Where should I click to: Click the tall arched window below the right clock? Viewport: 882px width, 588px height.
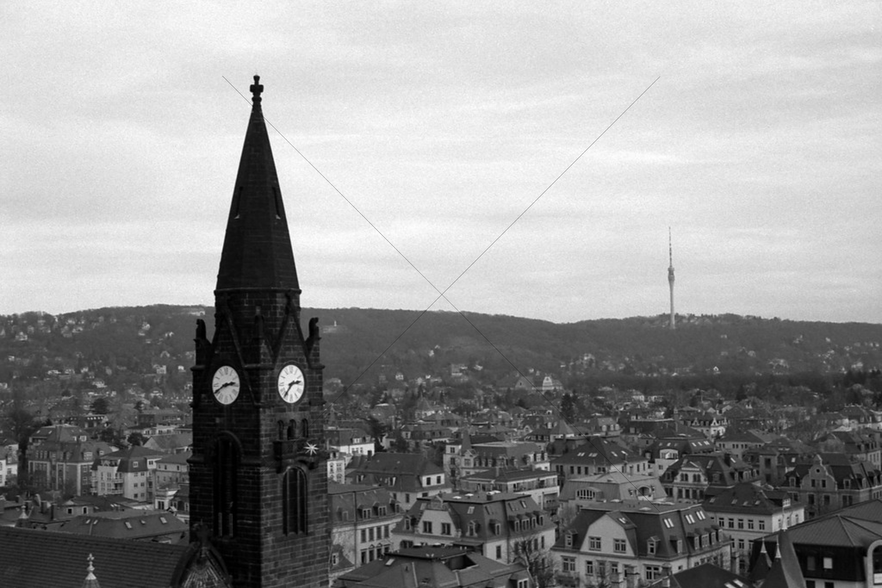[294, 500]
